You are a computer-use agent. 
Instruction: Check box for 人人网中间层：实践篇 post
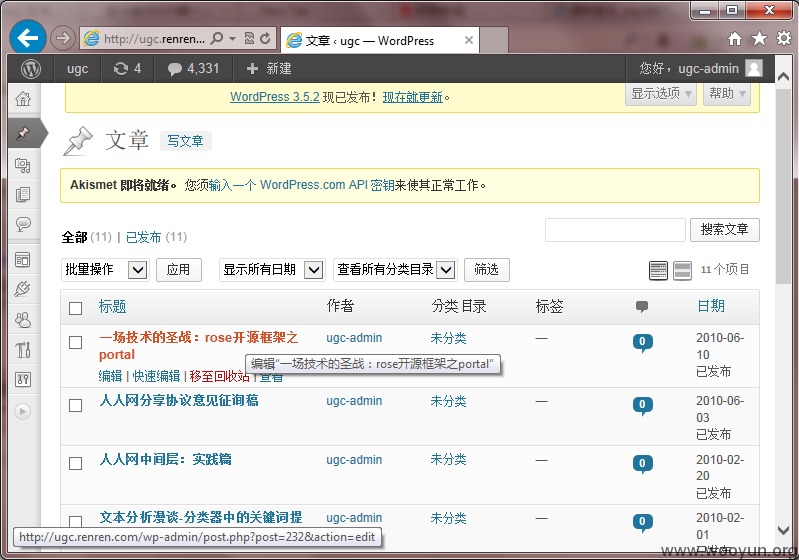click(x=75, y=463)
